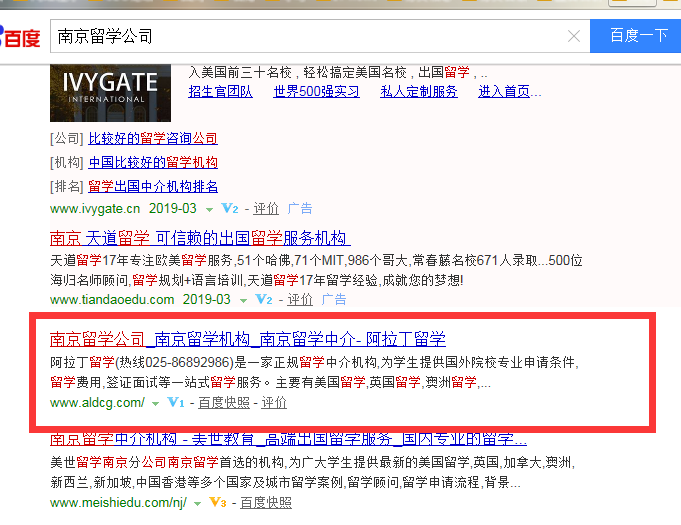Click the V1 credit badge beside www.aldcg.com

tap(176, 402)
